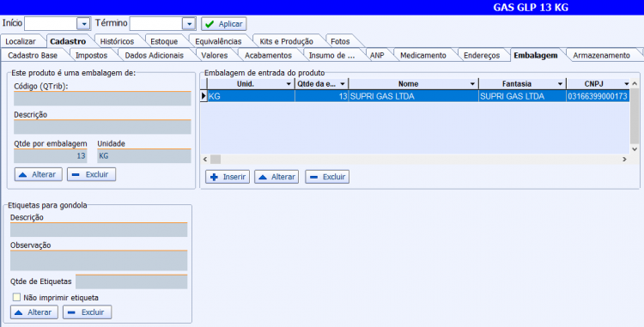Image resolution: width=644 pixels, height=327 pixels.
Task: Select the quantity cell showing 13
Action: (x=322, y=96)
